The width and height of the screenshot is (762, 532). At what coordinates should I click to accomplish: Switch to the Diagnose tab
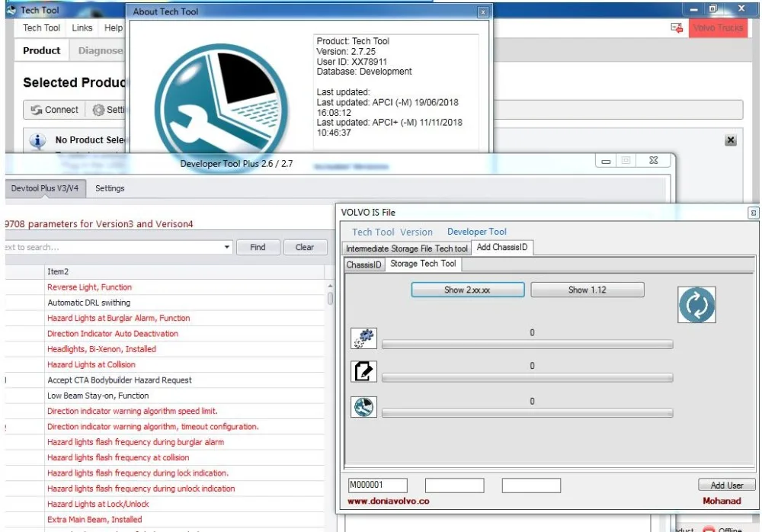[100, 50]
